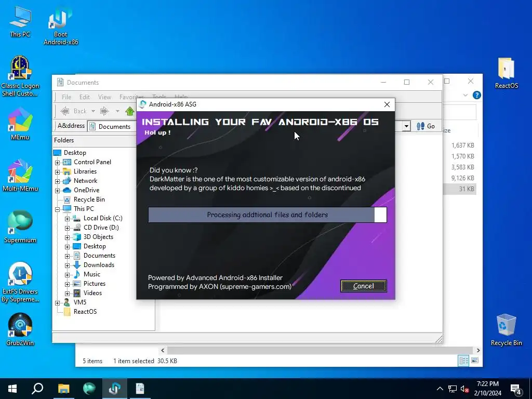Collapse This PC tree node
The image size is (532, 399).
click(x=57, y=209)
